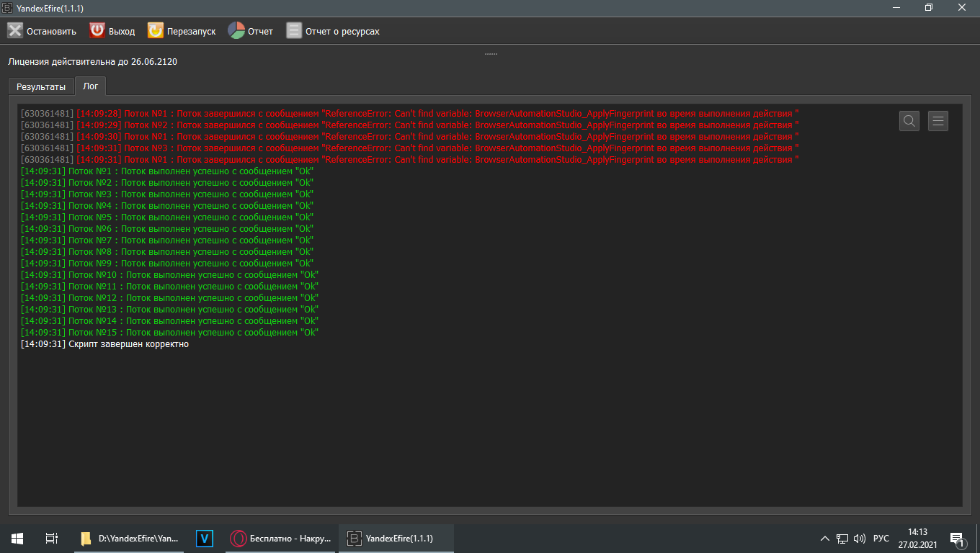This screenshot has width=980, height=553.
Task: Open the notification center
Action: point(958,539)
